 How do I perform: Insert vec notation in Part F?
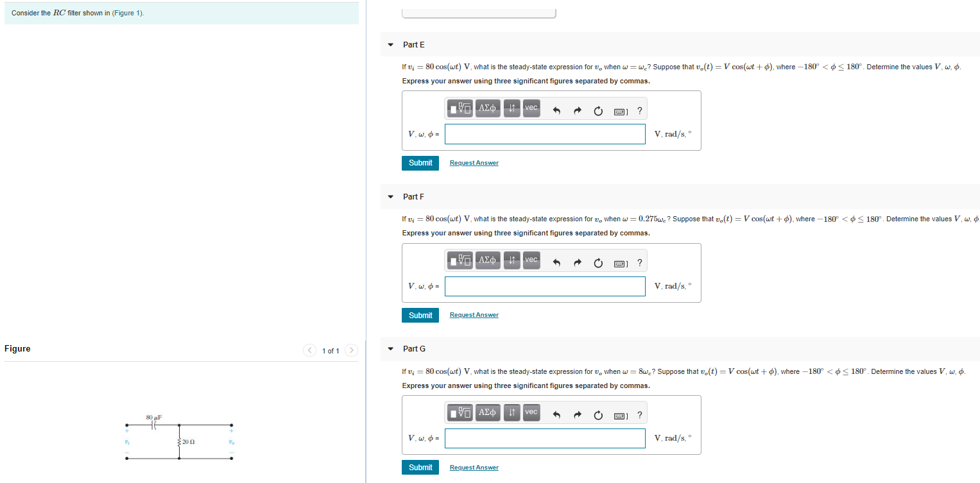pos(531,260)
